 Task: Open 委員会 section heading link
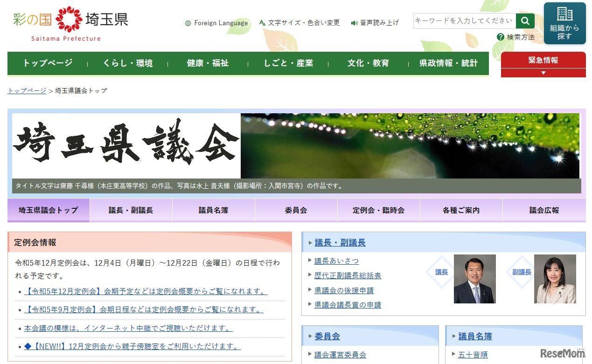(x=327, y=336)
